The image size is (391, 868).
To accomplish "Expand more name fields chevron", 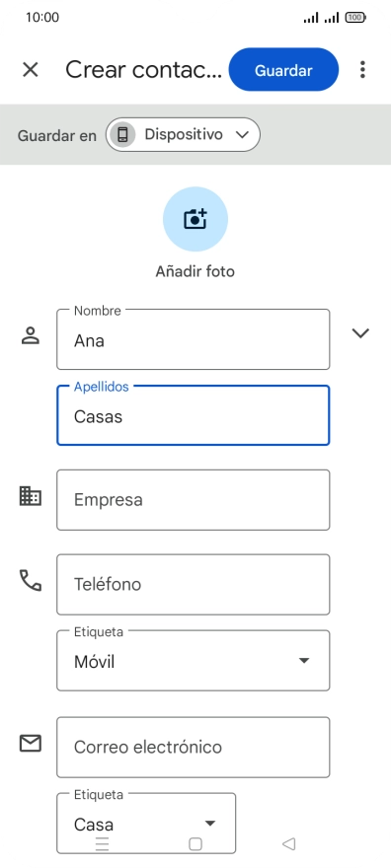I will pyautogui.click(x=360, y=332).
